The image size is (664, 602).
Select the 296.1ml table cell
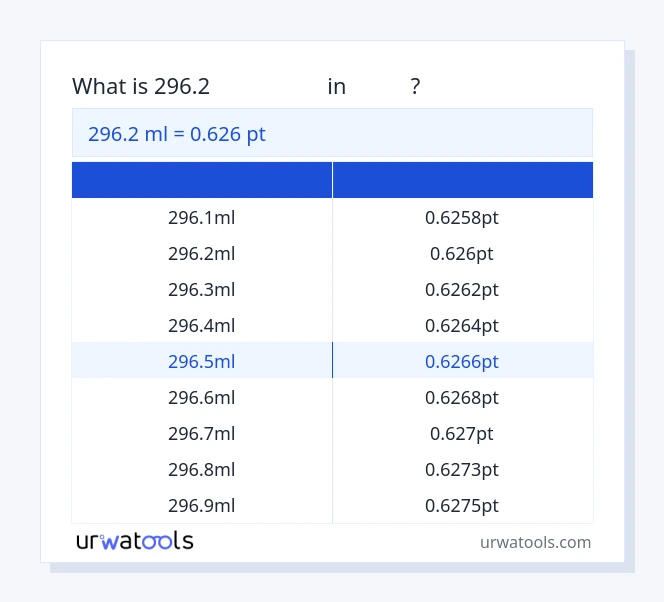(202, 217)
